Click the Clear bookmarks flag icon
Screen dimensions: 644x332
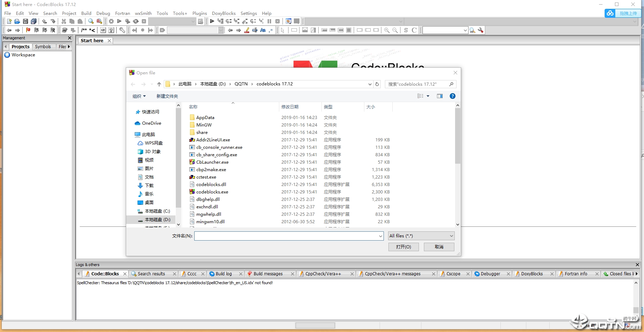[53, 30]
